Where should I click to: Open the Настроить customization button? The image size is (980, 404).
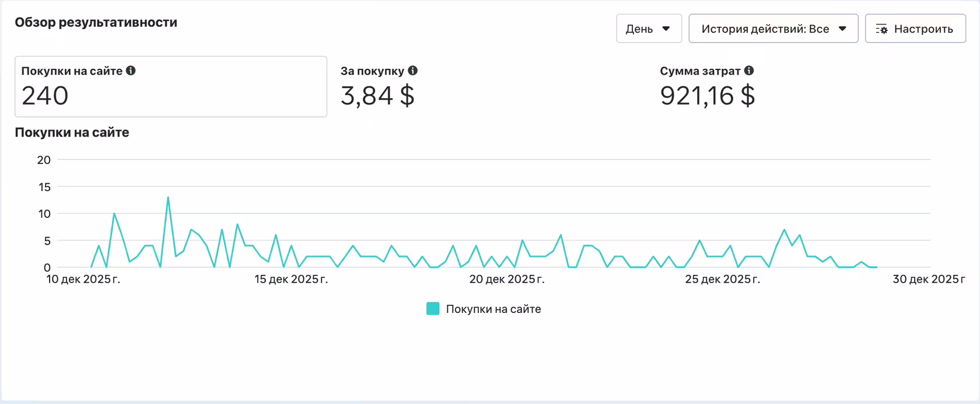(915, 29)
